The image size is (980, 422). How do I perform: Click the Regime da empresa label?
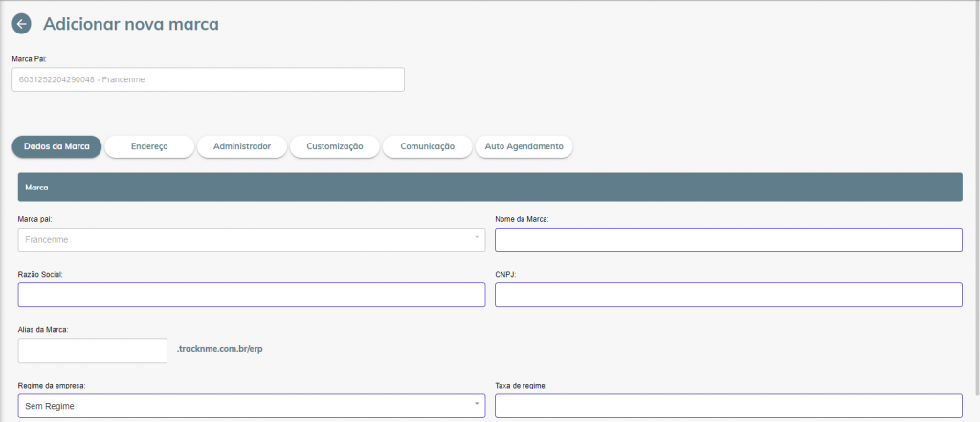tap(52, 385)
